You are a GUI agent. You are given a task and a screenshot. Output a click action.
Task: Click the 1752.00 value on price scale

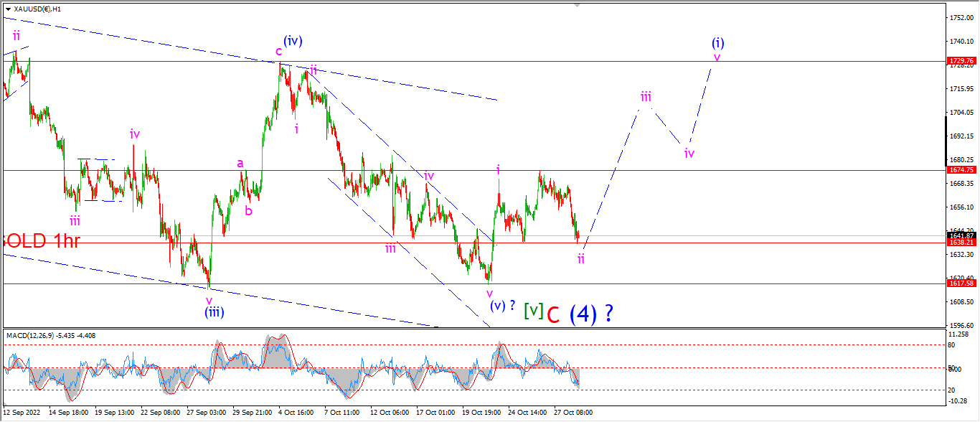pos(959,17)
